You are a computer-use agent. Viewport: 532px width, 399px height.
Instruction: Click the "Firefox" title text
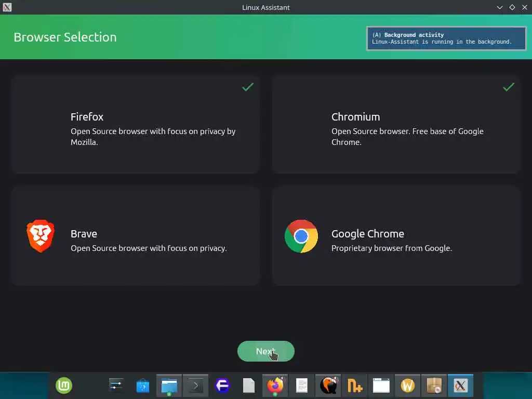tap(87, 117)
